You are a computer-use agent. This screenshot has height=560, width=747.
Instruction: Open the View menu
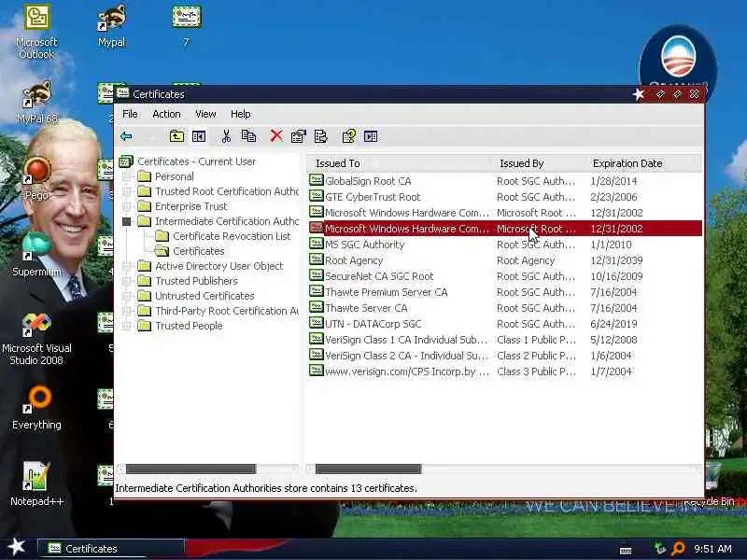click(x=205, y=114)
